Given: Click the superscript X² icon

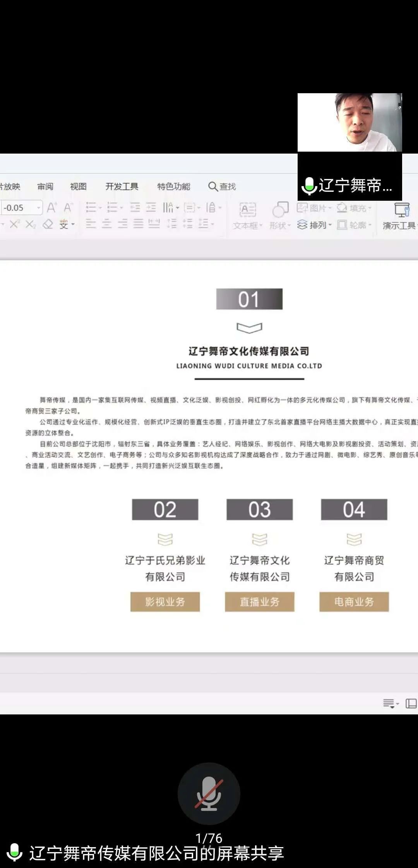Looking at the screenshot, I should [x=14, y=224].
